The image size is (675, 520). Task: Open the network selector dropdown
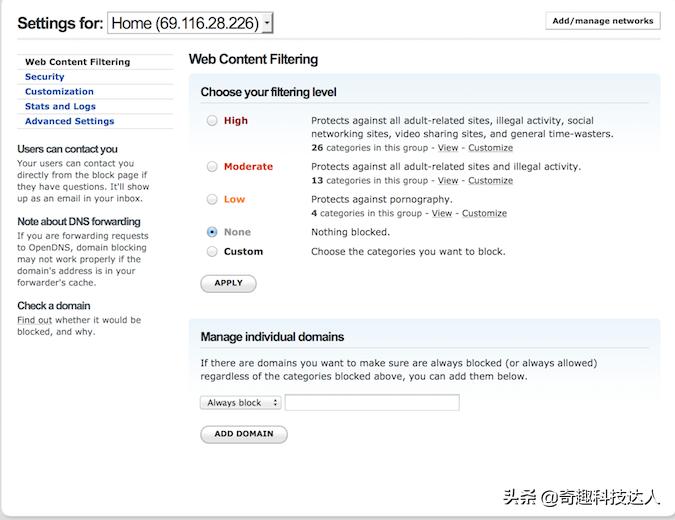190,23
